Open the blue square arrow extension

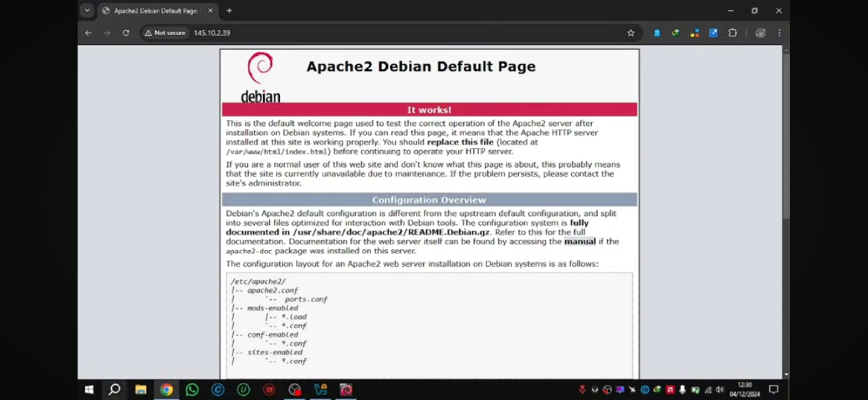[x=714, y=33]
